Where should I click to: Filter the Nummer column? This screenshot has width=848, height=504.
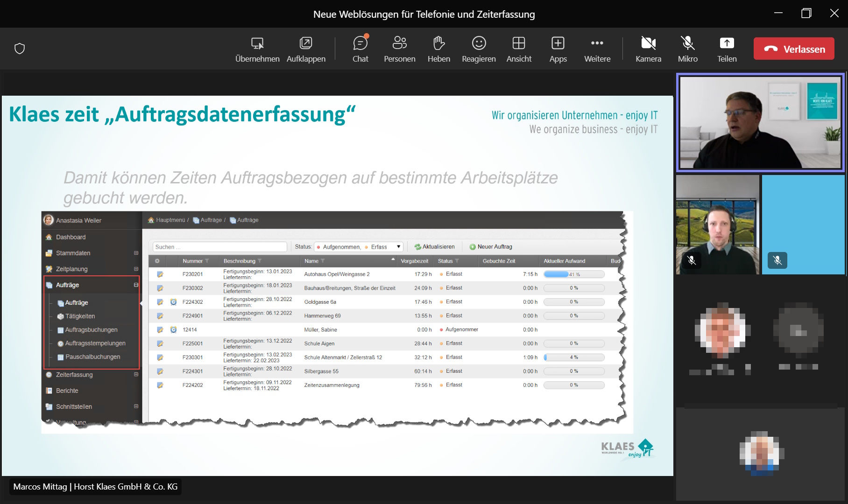coord(207,261)
